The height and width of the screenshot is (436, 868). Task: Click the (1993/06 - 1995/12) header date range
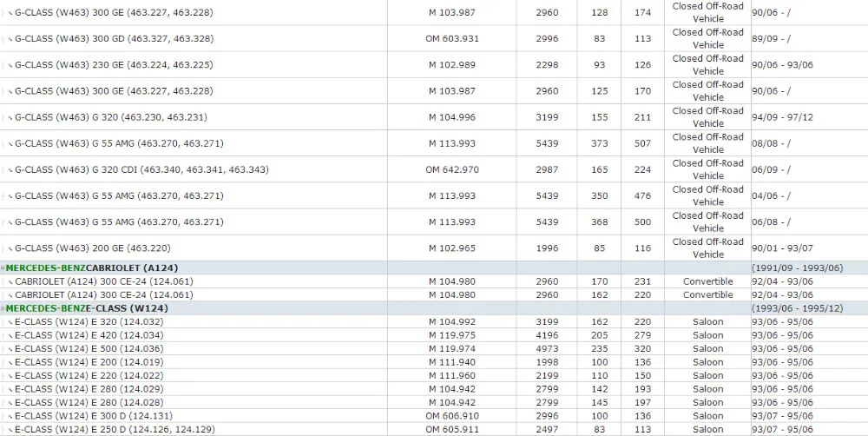(x=797, y=308)
